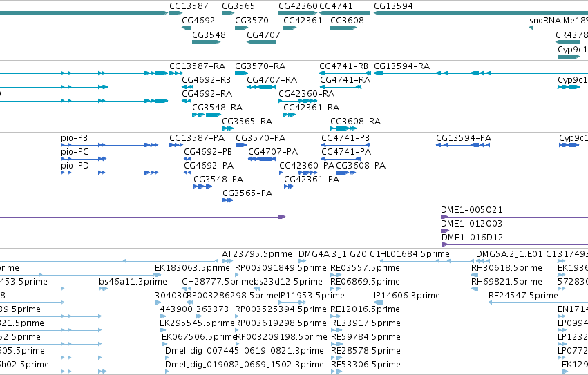Select the DME1-016D12 feature label
This screenshot has width=588, height=375.
tap(472, 238)
